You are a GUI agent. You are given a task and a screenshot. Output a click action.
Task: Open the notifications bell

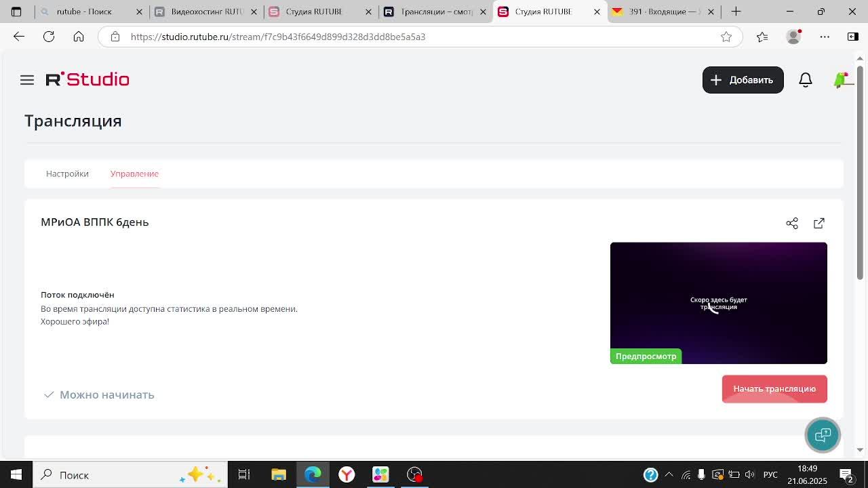point(806,80)
